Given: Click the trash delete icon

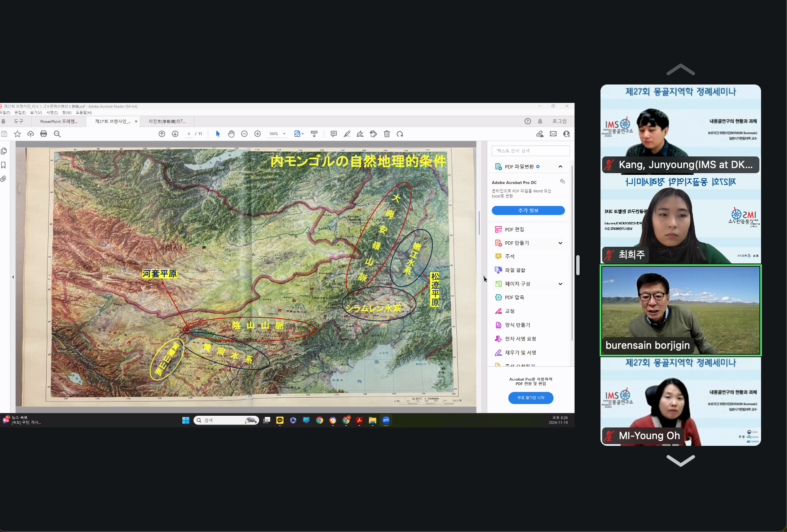Looking at the screenshot, I should (387, 134).
